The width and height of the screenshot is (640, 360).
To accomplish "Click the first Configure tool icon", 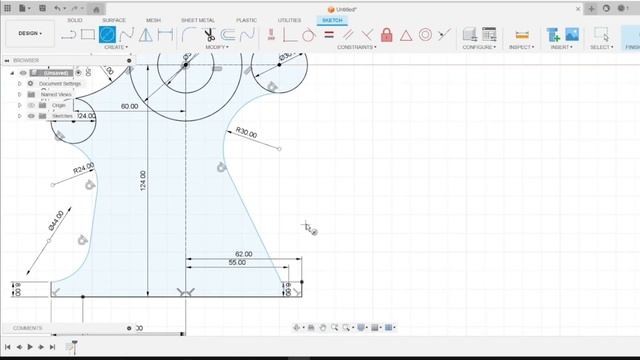I will (x=470, y=35).
